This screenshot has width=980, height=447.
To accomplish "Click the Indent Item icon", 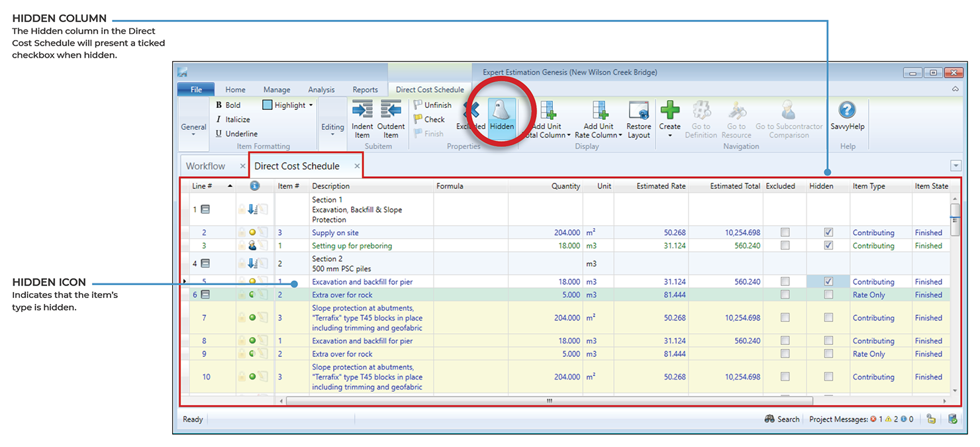I will (362, 110).
